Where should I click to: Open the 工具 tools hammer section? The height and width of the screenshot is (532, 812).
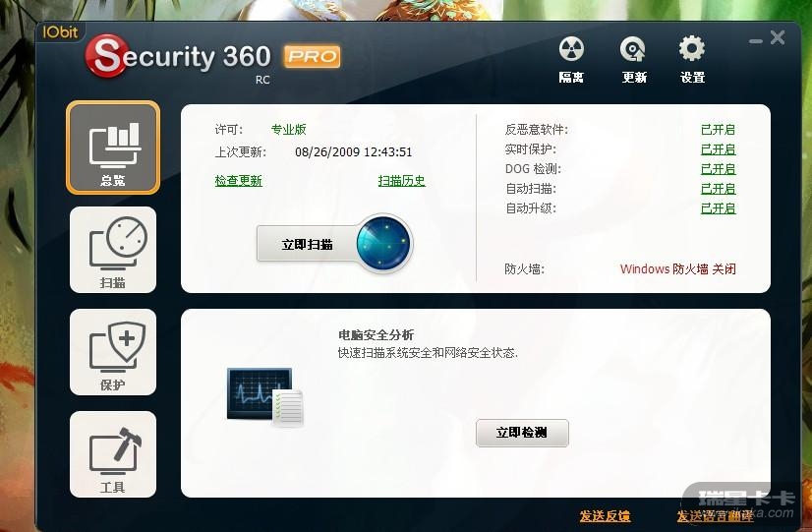click(113, 454)
